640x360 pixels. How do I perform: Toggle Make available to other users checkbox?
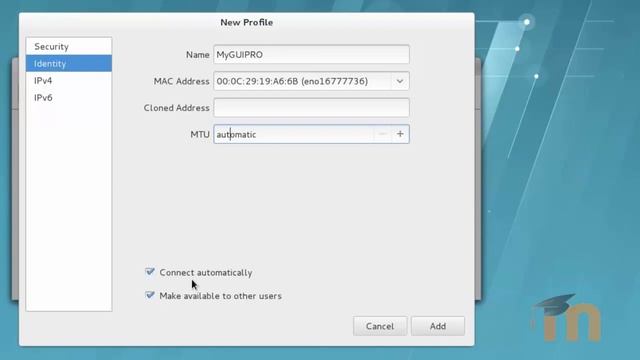point(150,295)
